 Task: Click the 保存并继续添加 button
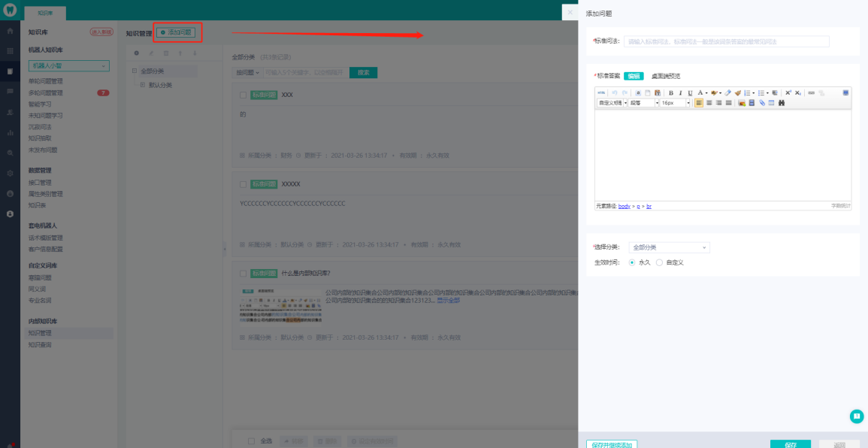coord(612,444)
